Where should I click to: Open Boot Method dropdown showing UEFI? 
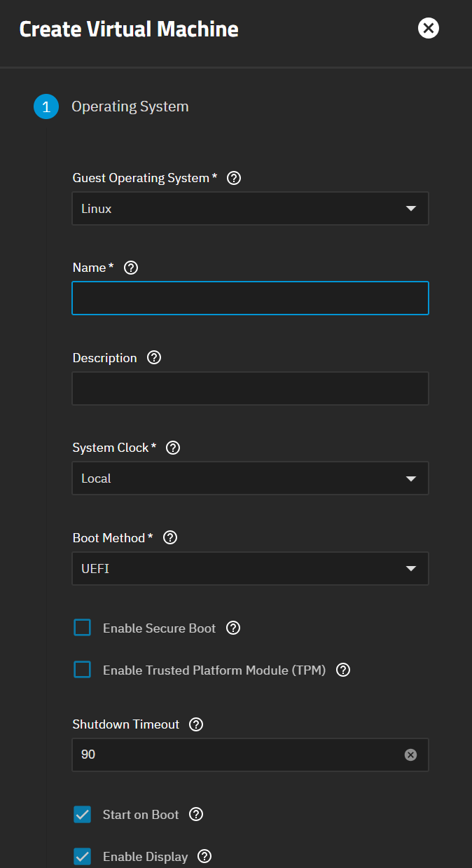click(250, 569)
